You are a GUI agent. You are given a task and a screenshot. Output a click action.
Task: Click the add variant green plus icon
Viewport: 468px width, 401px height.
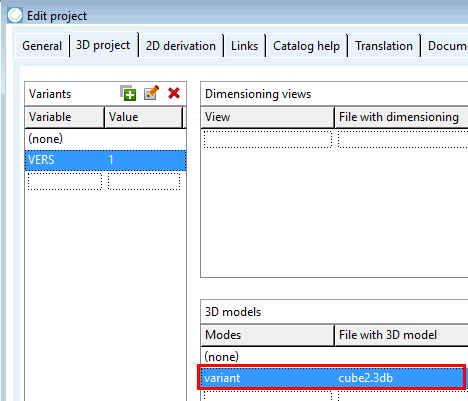coord(128,93)
